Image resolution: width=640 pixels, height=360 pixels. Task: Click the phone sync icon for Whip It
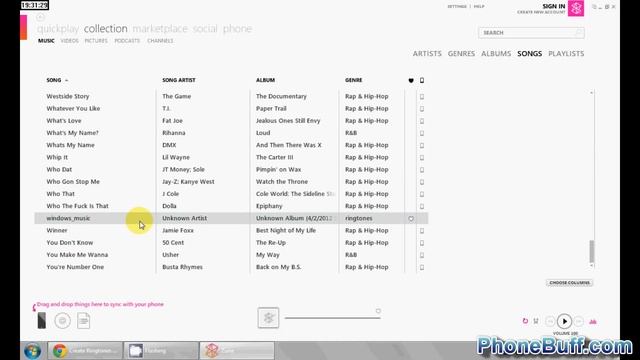click(x=422, y=158)
